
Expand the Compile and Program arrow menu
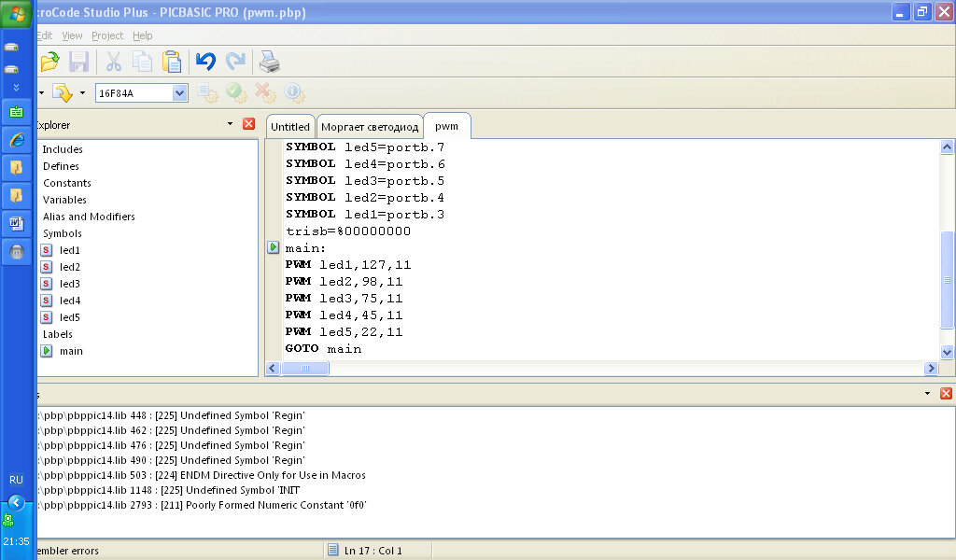pos(82,93)
